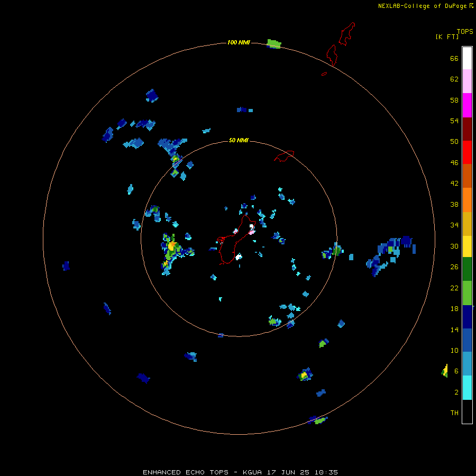
Task: Click the 46 legend value
Action: point(454,163)
